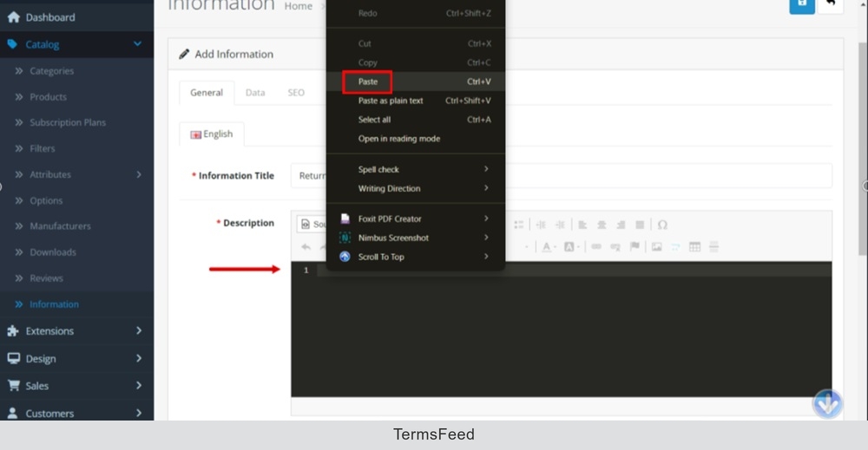Switch to the General tab
Viewport: 868px width, 450px height.
pos(207,92)
